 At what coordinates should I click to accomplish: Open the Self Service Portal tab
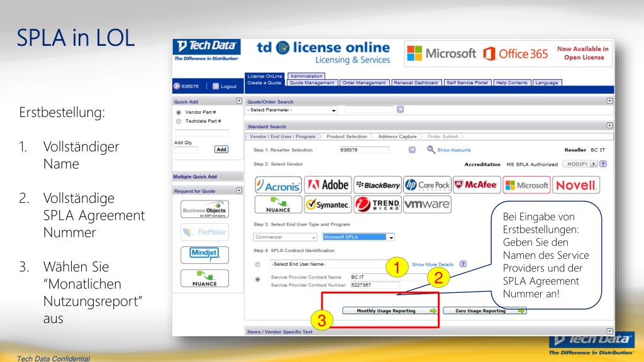click(467, 82)
